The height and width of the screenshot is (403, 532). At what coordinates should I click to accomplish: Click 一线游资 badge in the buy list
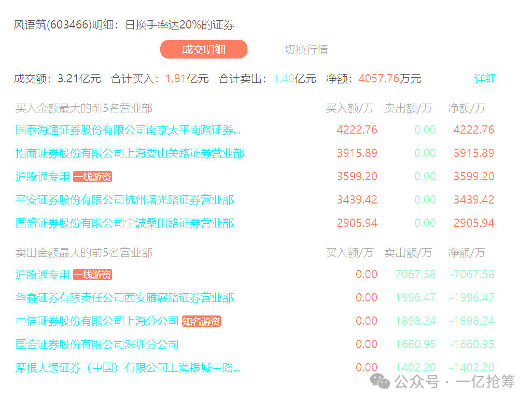click(x=93, y=177)
